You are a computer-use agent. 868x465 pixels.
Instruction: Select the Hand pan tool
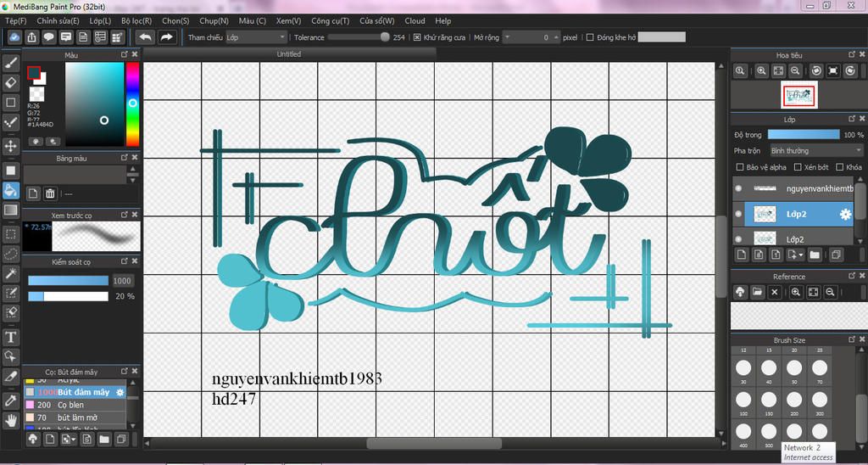pos(10,419)
